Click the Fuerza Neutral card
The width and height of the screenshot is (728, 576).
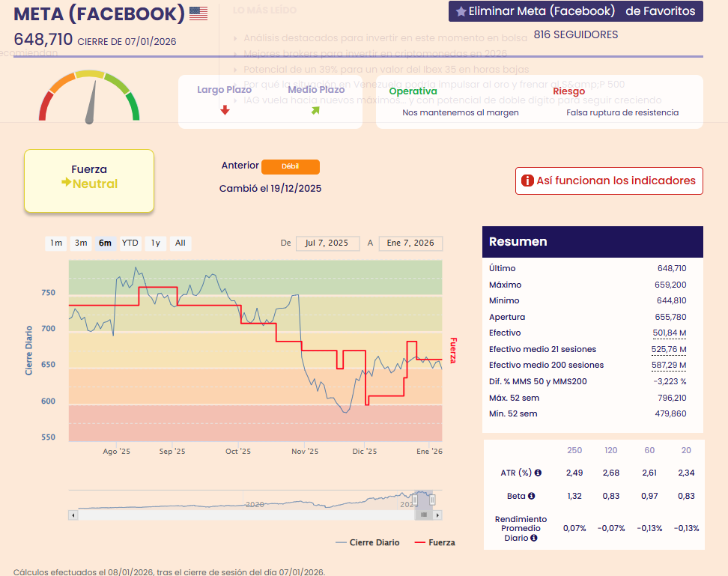(x=89, y=181)
